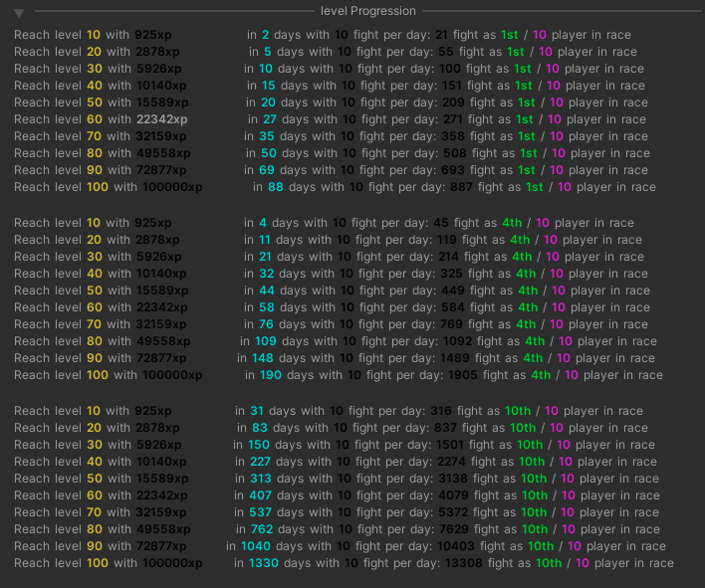Click the 1905 fight count value
705x588 pixels.
click(461, 375)
